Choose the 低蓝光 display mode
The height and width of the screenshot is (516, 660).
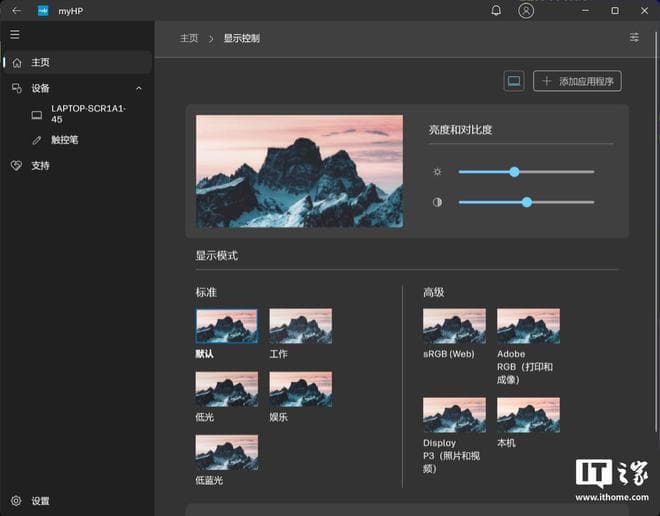226,452
